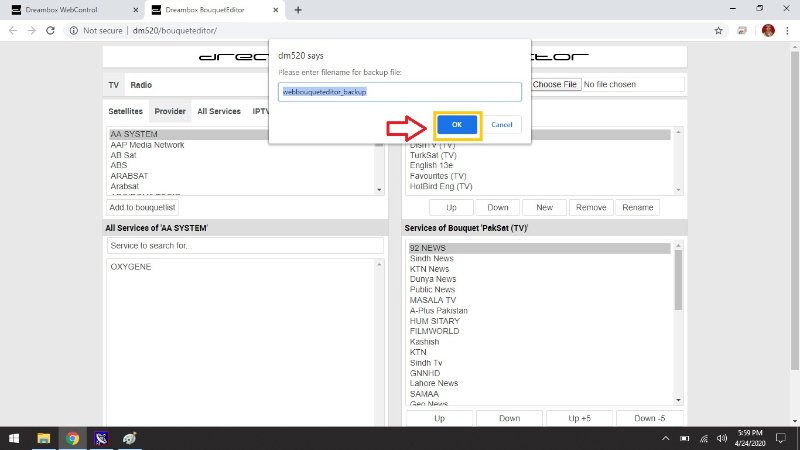Move bouquet Down in bouquet list

point(497,207)
